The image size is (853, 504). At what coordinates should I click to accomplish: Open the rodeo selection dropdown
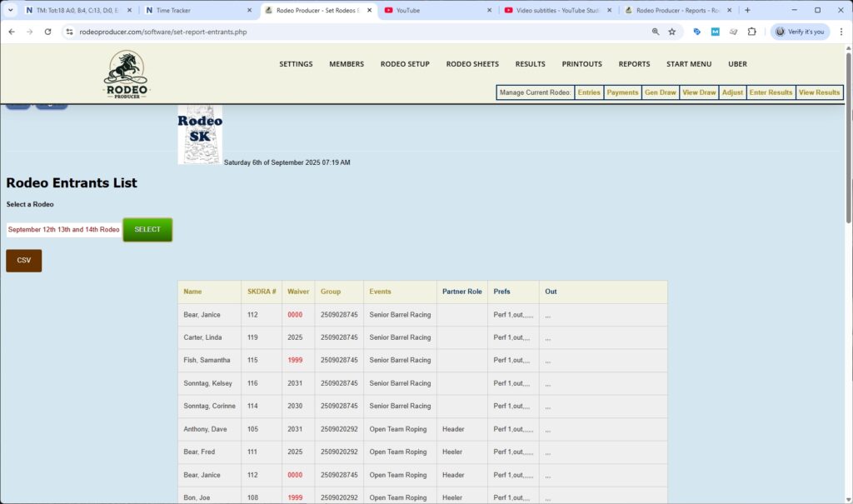[x=64, y=229]
